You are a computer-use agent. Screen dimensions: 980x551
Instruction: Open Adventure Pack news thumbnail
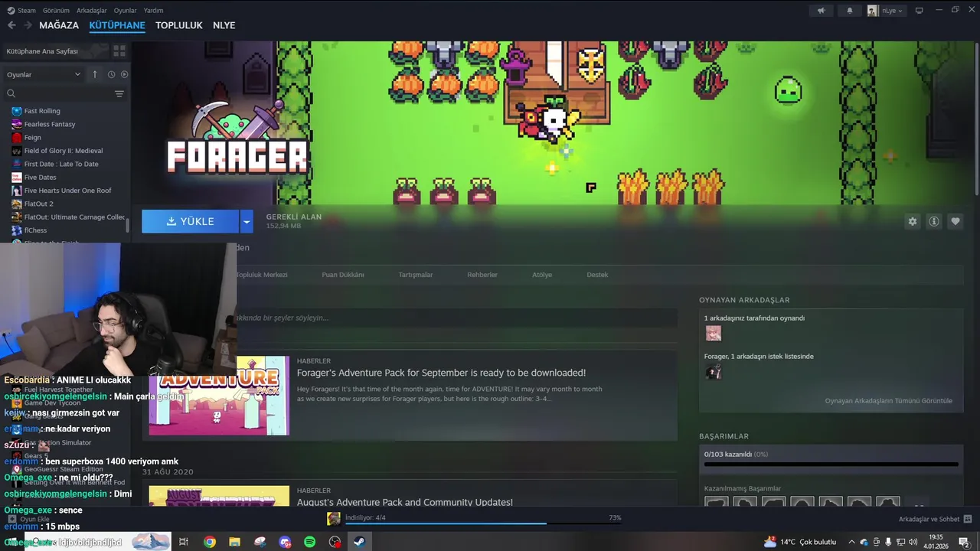pos(219,396)
